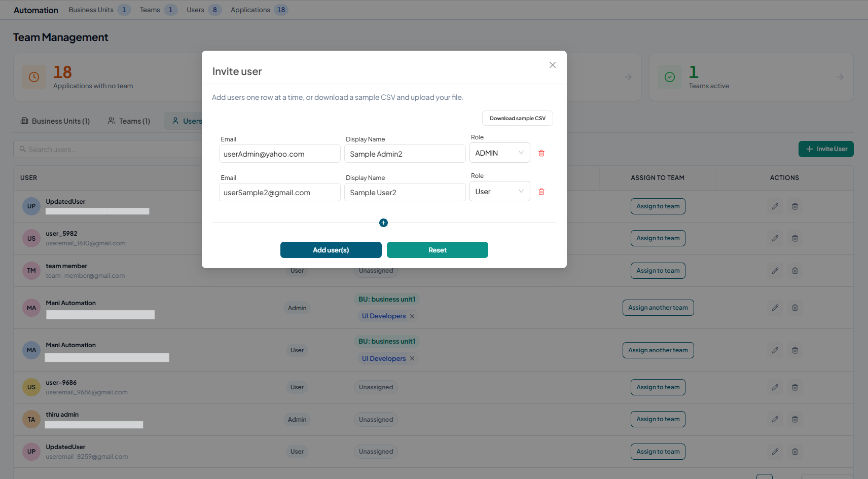Click the Sample Admin2 display name field
This screenshot has width=868, height=479.
pyautogui.click(x=405, y=154)
